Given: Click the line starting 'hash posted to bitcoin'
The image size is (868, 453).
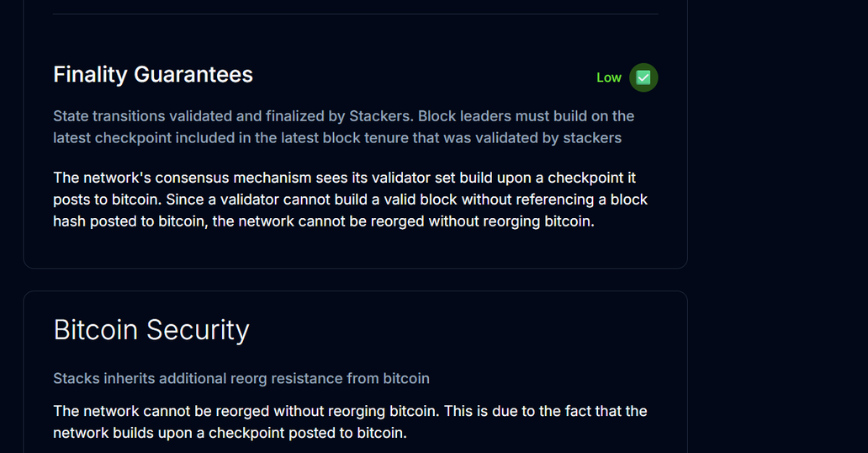Looking at the screenshot, I should click(x=324, y=221).
